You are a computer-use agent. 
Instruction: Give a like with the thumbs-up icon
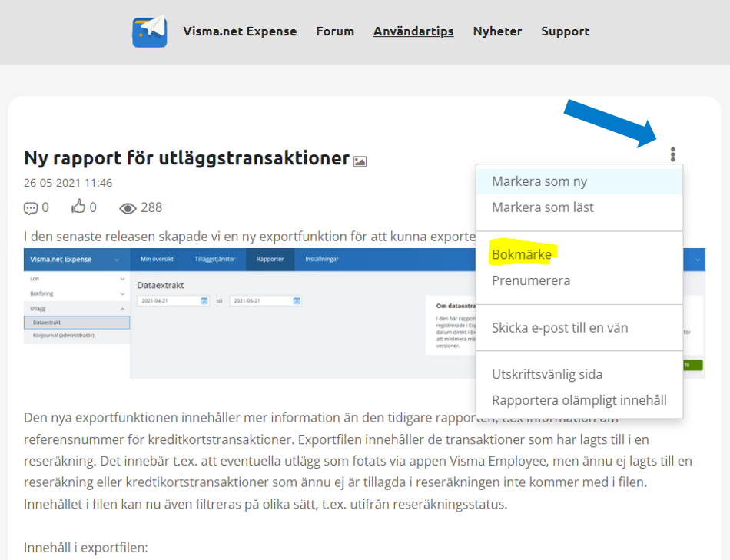[x=78, y=206]
